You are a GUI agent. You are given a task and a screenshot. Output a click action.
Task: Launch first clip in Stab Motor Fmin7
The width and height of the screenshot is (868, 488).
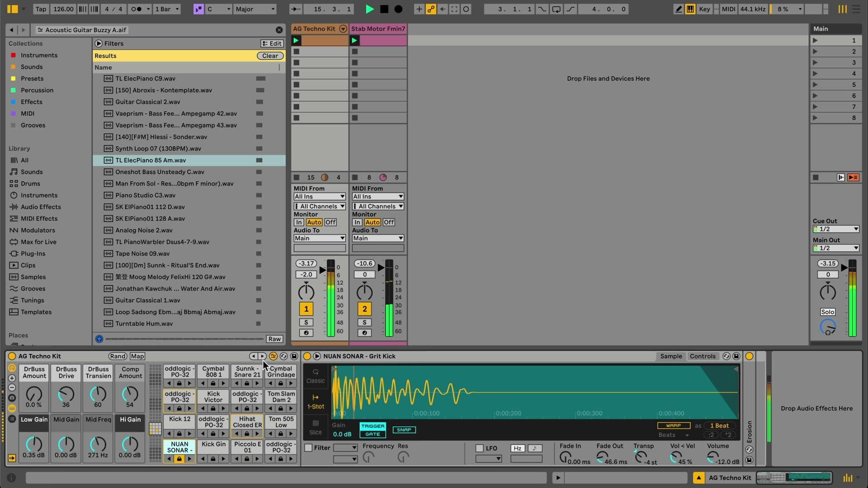click(354, 41)
